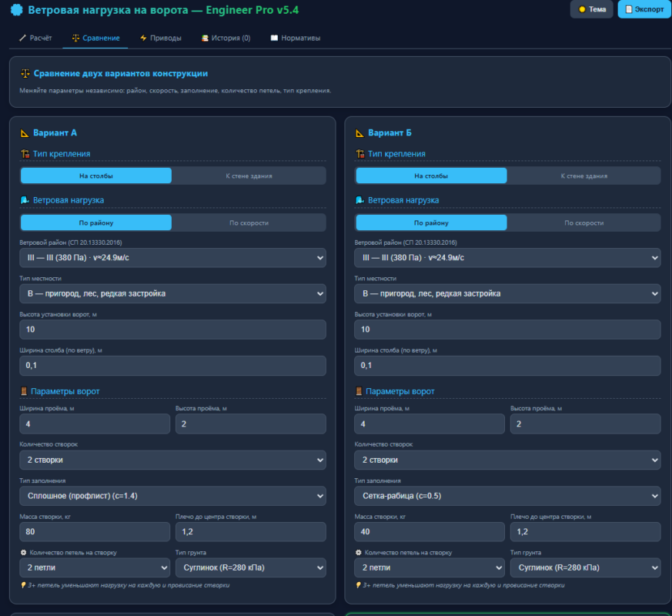
Task: Open the История (0) tab
Action: click(226, 38)
